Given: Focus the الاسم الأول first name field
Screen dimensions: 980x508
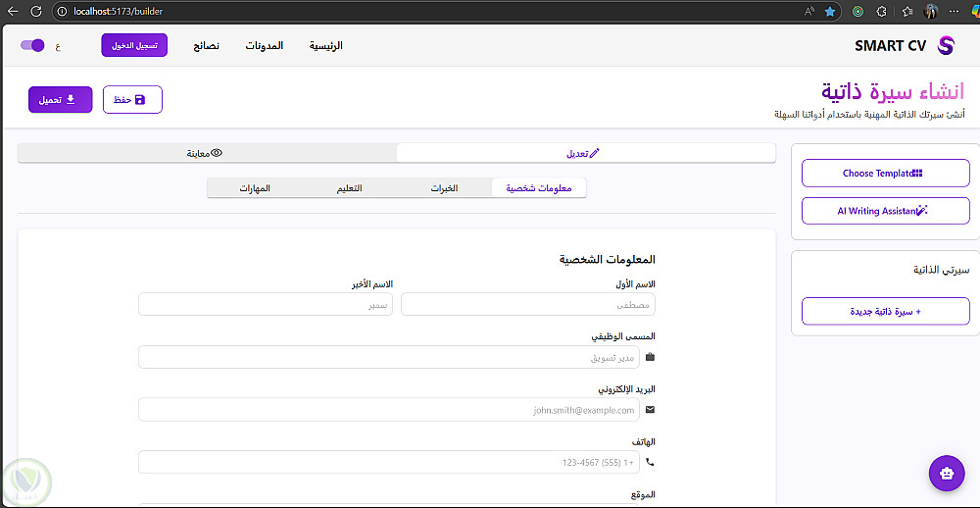Looking at the screenshot, I should click(x=528, y=305).
